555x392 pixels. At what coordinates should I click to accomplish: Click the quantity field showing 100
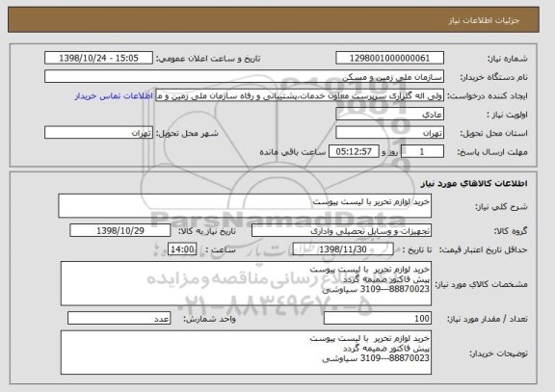point(378,319)
